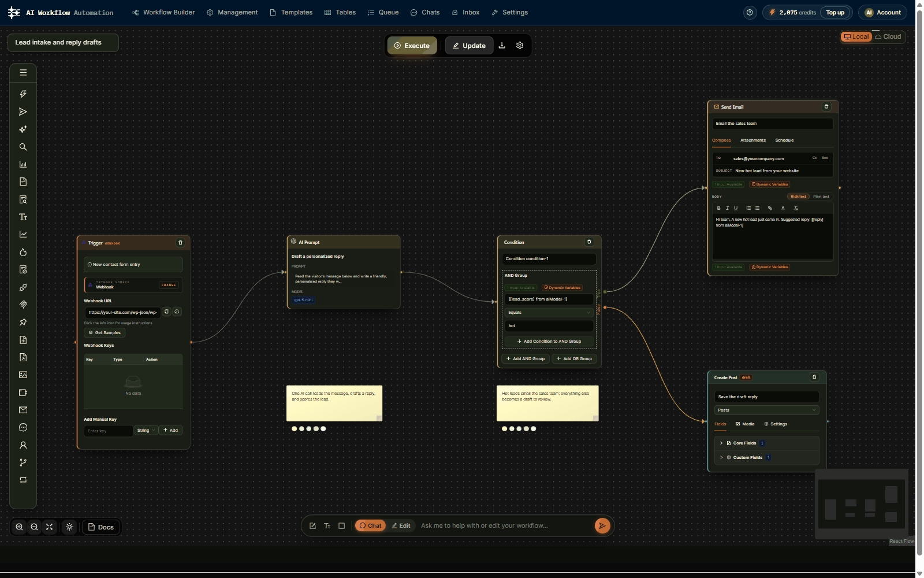Click Add OR Group button

574,358
